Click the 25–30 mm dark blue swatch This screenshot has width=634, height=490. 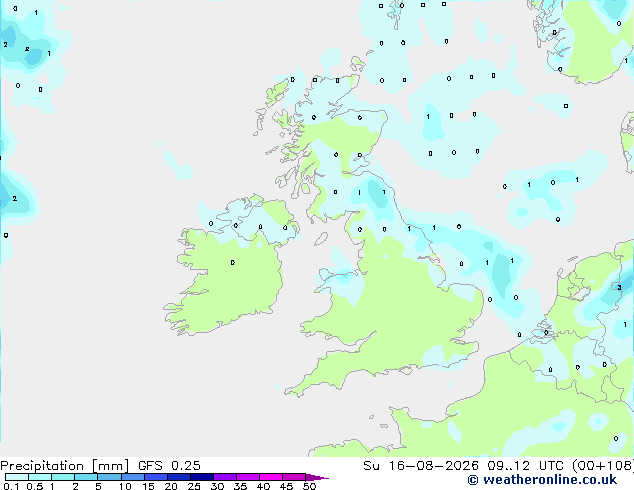point(202,477)
